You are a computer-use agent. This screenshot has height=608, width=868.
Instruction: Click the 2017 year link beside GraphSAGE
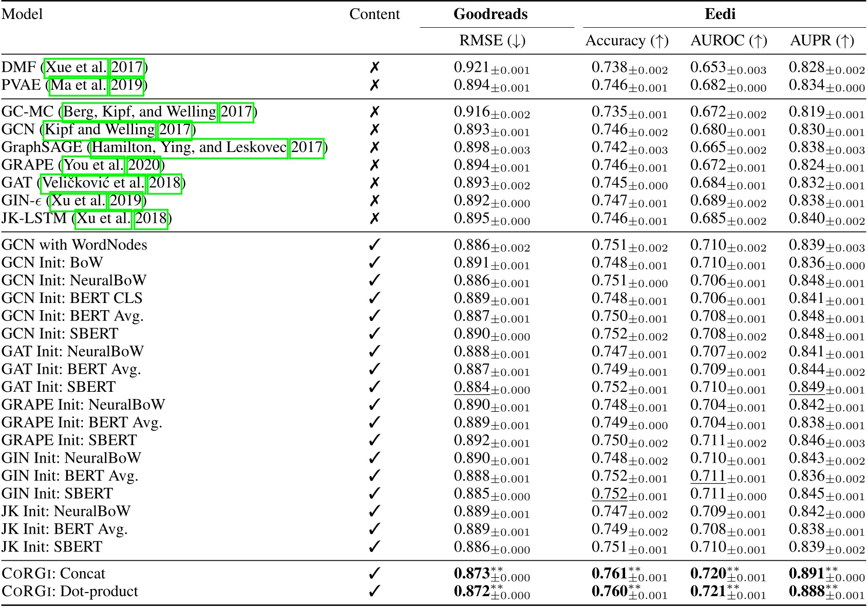point(308,147)
